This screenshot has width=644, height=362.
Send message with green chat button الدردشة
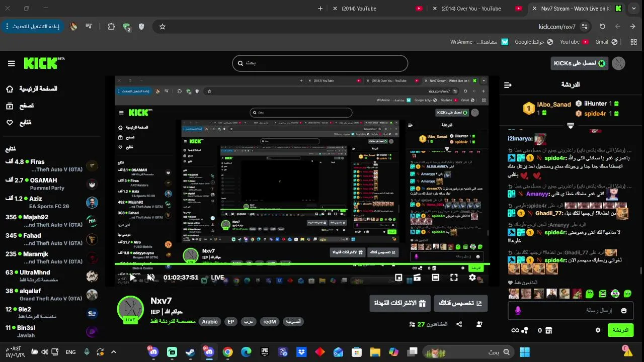[620, 330]
